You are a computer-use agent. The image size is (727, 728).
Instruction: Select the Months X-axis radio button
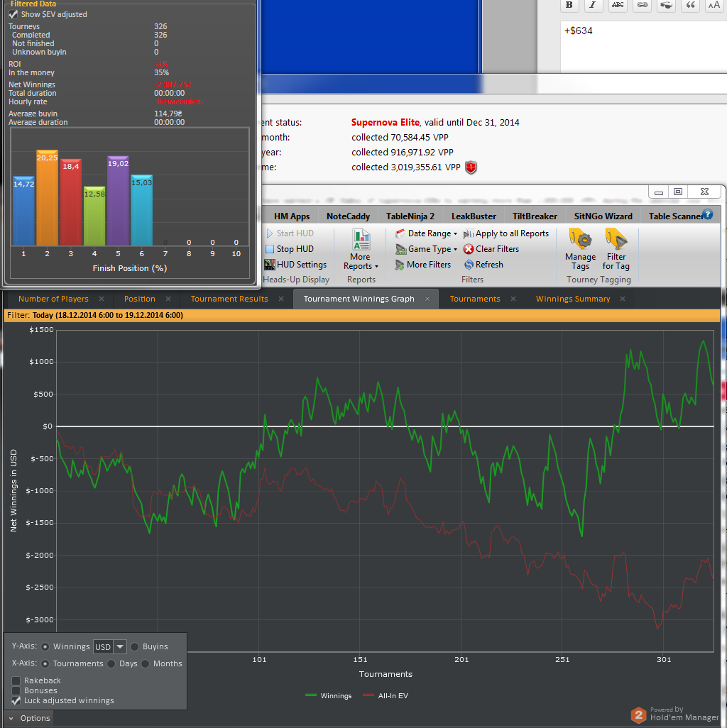tap(146, 664)
